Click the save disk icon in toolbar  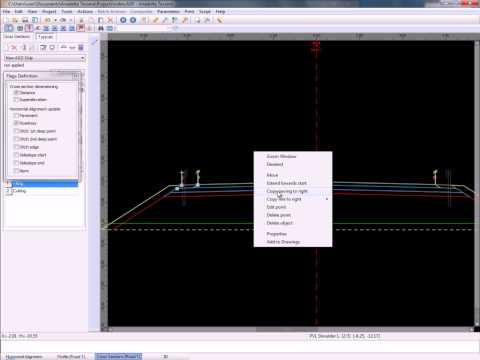point(25,20)
